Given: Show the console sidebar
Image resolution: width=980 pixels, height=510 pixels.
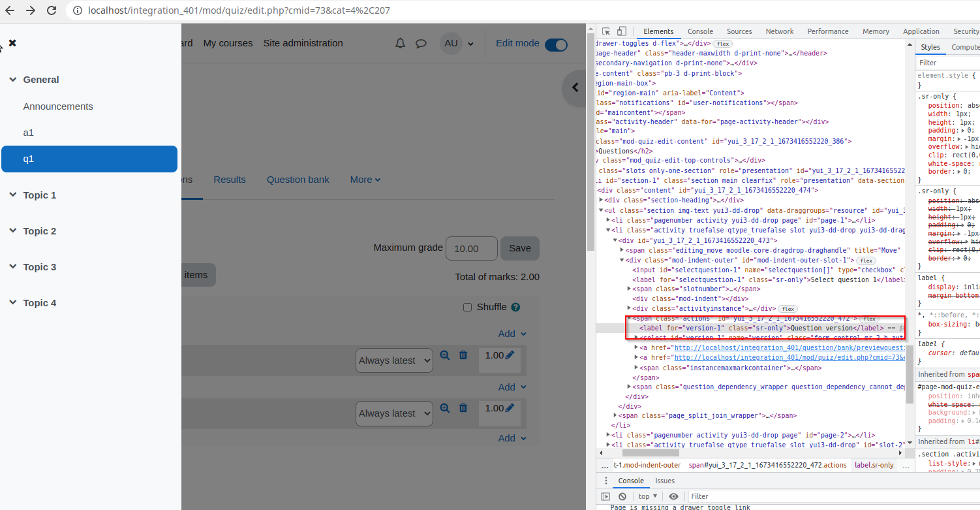Looking at the screenshot, I should pos(605,496).
